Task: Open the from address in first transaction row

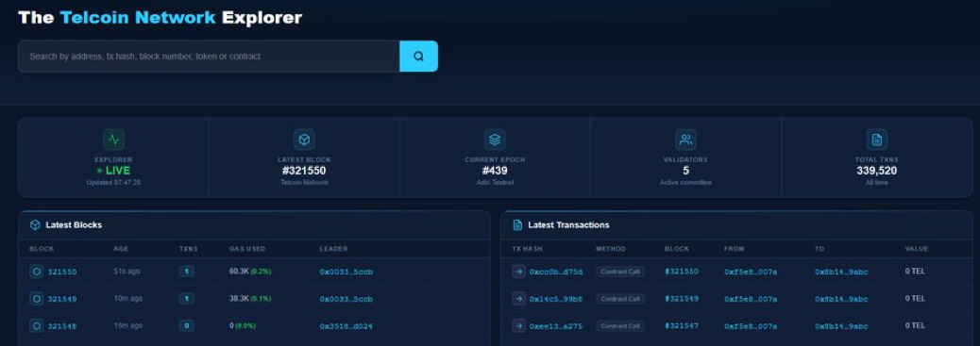Action: 751,272
